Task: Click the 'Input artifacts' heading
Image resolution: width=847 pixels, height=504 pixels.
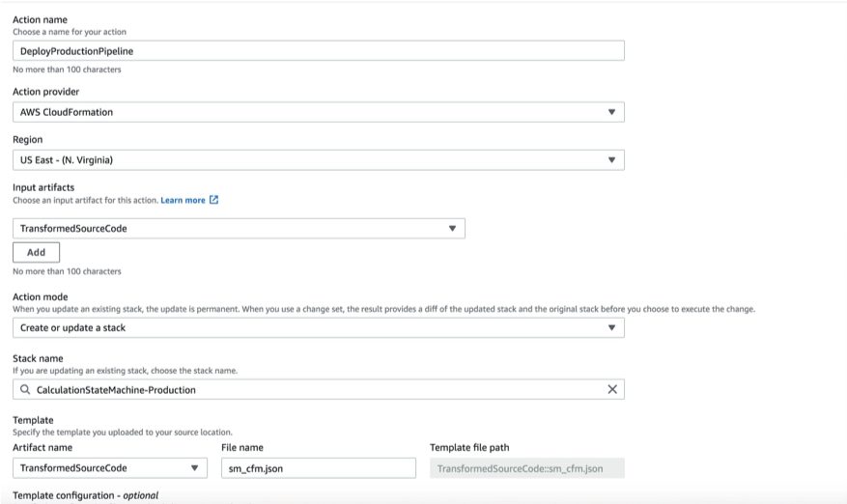Action: pos(43,187)
